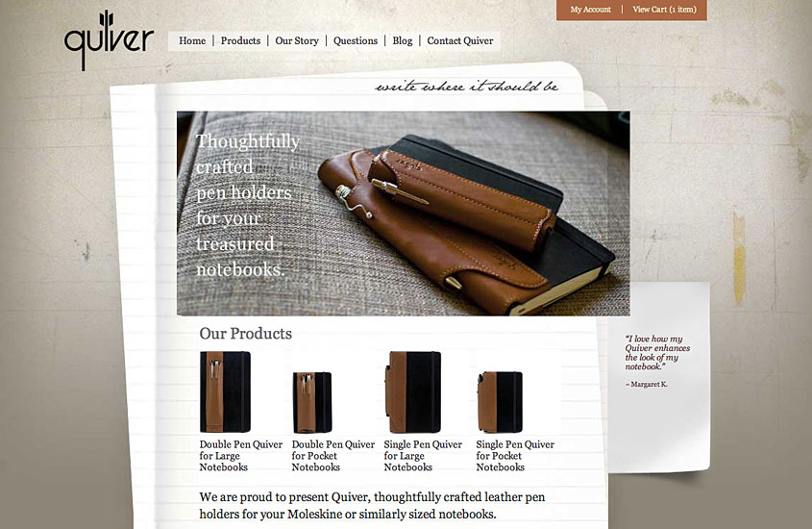The image size is (812, 529).
Task: Go to the Our Story page
Action: tap(297, 41)
